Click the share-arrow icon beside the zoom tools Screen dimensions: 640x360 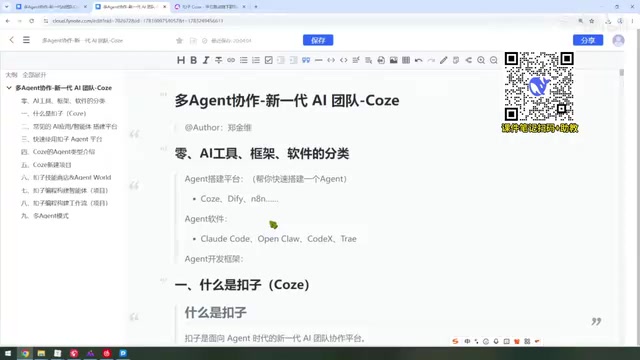469,60
